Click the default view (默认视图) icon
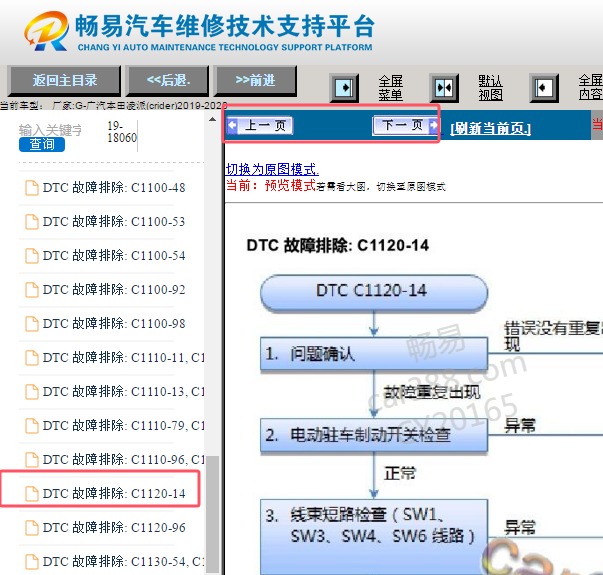603x575 pixels. point(444,88)
